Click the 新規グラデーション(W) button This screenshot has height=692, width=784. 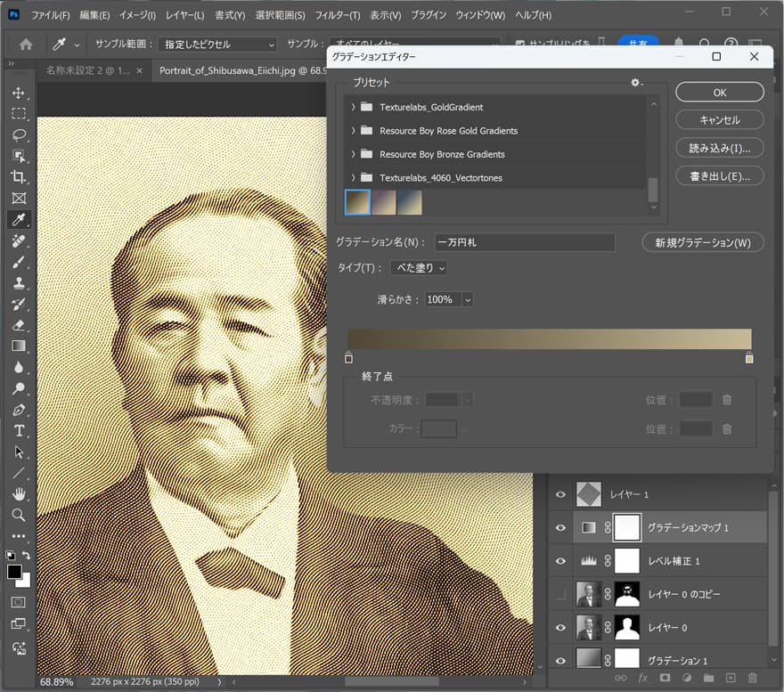[x=703, y=242]
